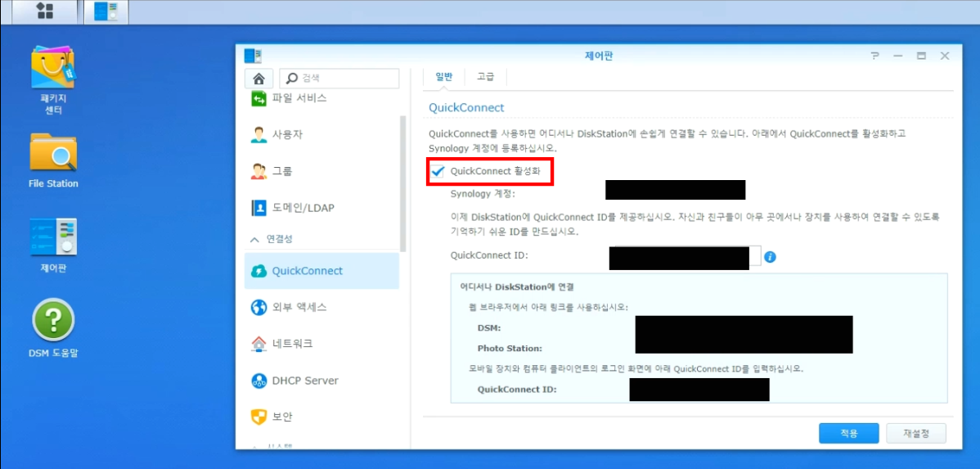Image resolution: width=980 pixels, height=469 pixels.
Task: Click the QuickConnect cloud icon in sidebar
Action: 258,271
